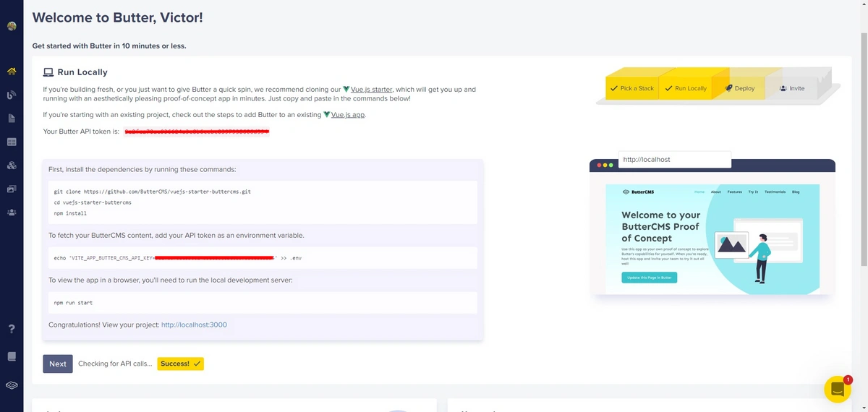
Task: Open Media Library icon in sidebar
Action: click(12, 189)
